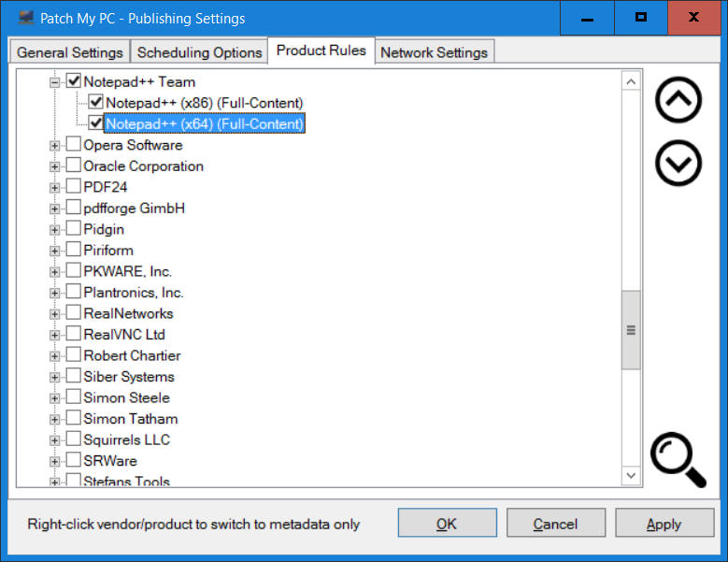Select the Notepad++ (x86) (Full-Content) label
Viewport: 728px width, 562px height.
205,103
